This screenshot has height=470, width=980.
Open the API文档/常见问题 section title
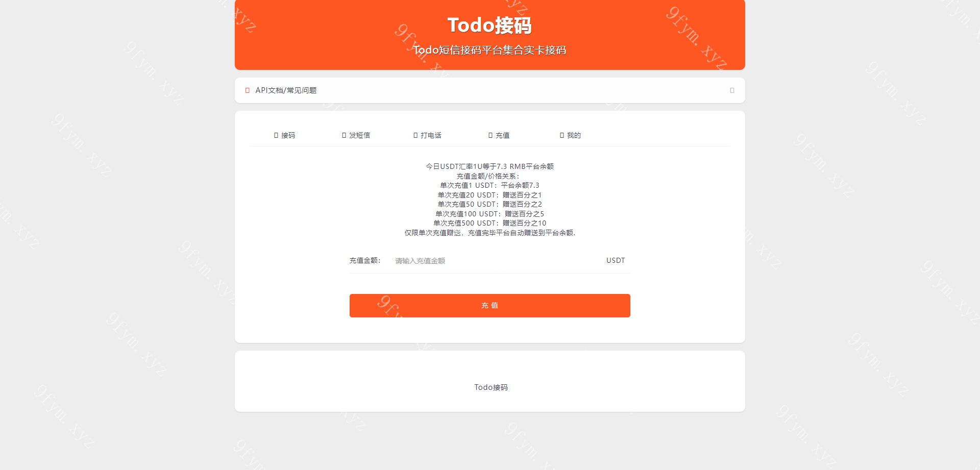[286, 90]
